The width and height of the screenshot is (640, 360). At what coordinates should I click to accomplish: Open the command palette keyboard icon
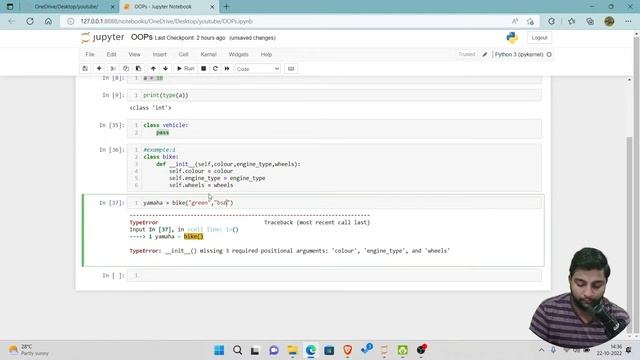[291, 69]
